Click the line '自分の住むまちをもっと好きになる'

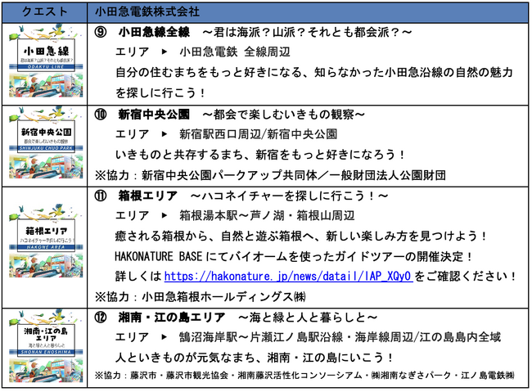tap(209, 72)
